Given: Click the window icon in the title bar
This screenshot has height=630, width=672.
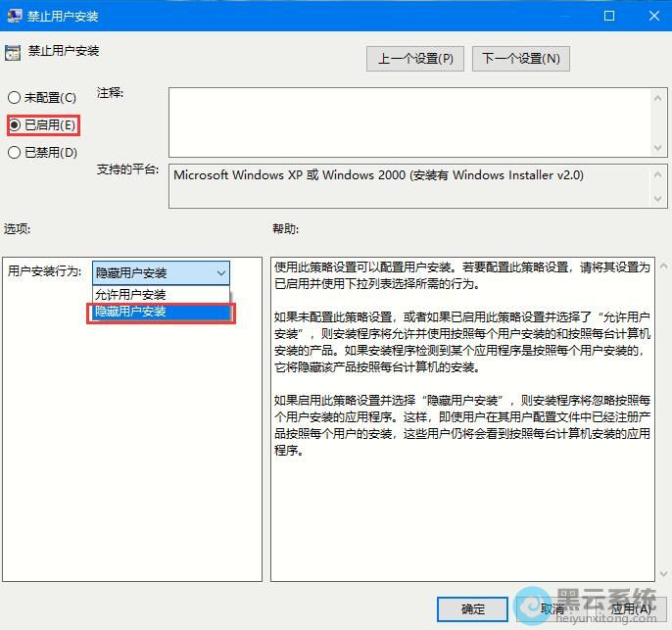Looking at the screenshot, I should coord(14,17).
